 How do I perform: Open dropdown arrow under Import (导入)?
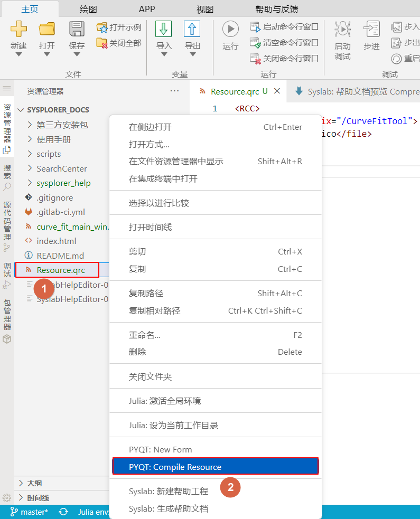[164, 54]
